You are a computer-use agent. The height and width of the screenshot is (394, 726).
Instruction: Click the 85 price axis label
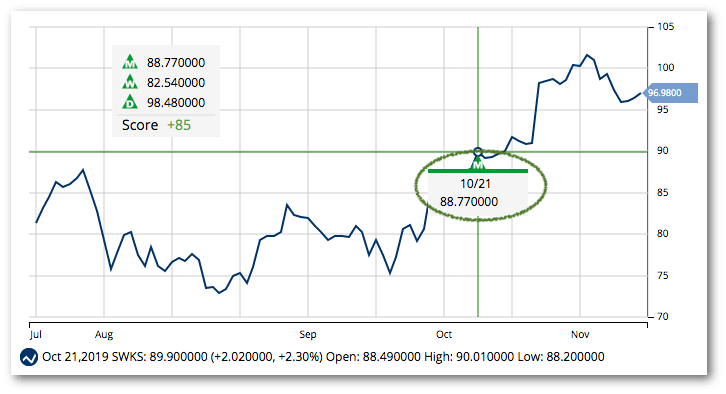(x=663, y=192)
